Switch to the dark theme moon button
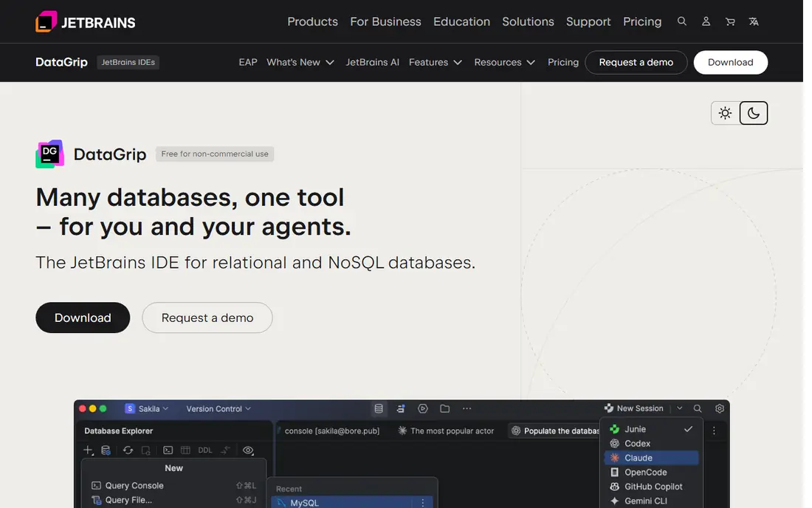812x508 pixels. tap(754, 113)
